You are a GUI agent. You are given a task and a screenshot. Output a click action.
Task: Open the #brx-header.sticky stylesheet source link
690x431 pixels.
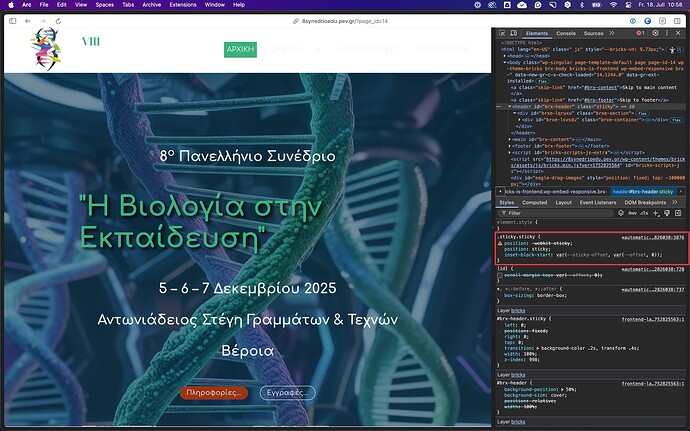653,319
